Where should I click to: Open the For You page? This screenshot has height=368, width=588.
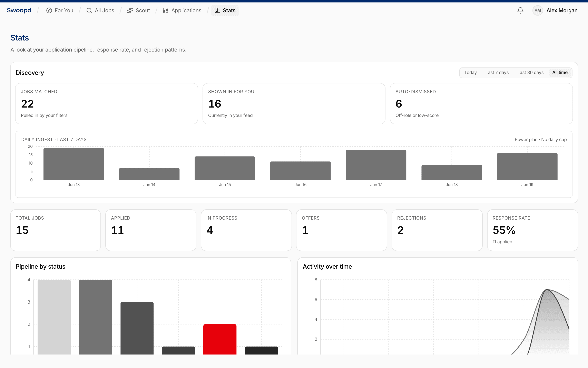coord(60,10)
